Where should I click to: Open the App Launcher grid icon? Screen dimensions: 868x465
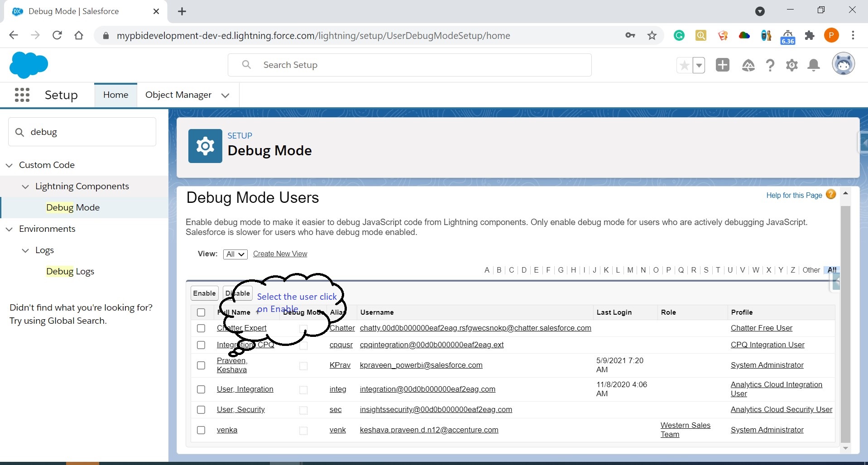pos(22,95)
